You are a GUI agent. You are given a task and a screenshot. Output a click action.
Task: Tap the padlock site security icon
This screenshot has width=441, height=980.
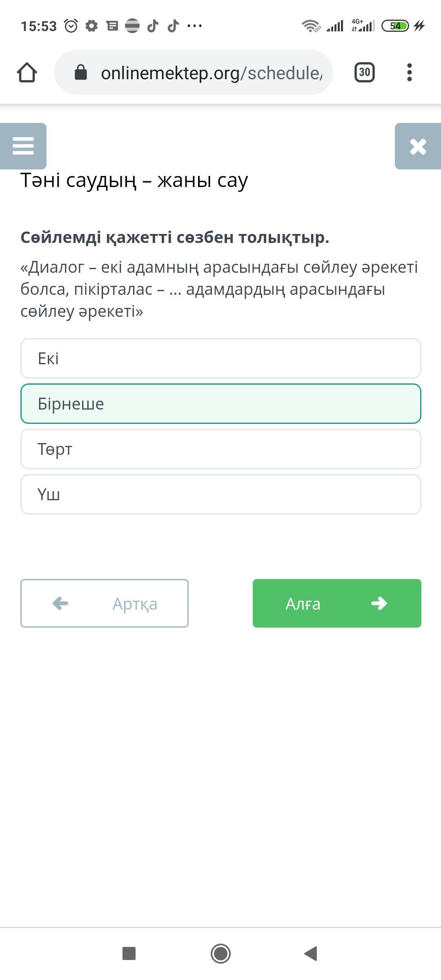click(81, 73)
